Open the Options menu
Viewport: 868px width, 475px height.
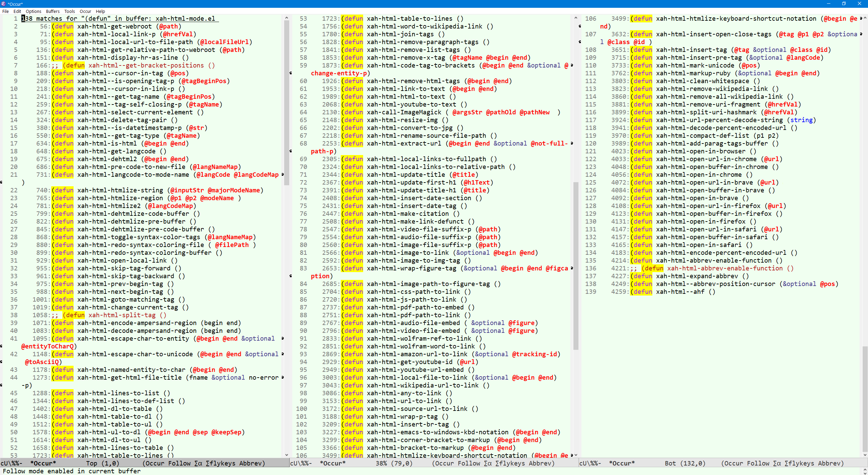(x=34, y=11)
